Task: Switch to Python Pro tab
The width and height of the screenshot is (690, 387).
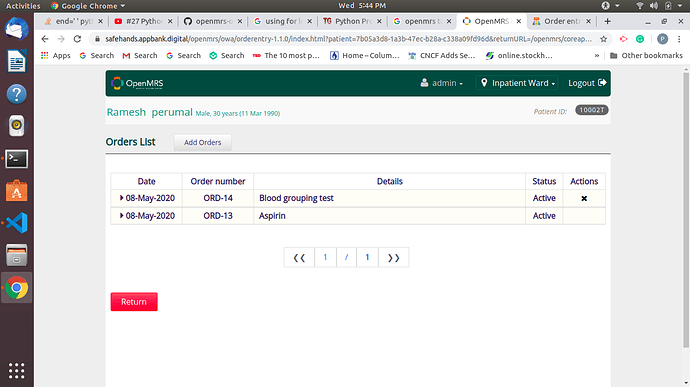Action: (x=352, y=21)
